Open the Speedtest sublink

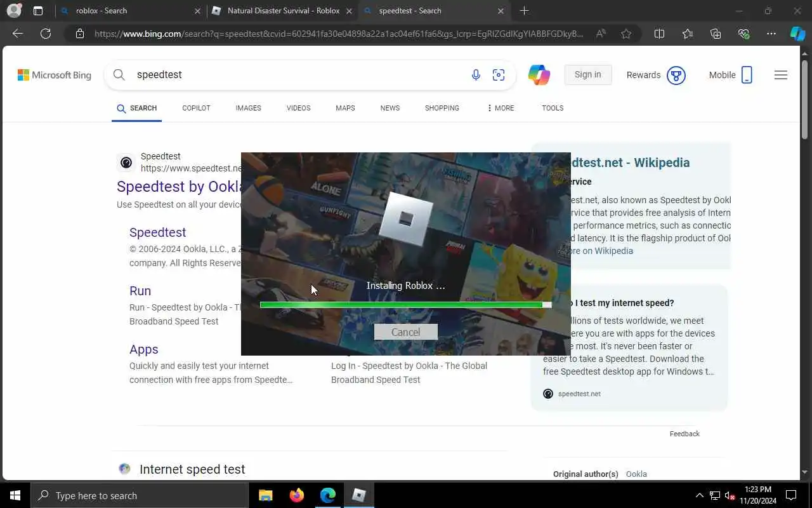(157, 232)
